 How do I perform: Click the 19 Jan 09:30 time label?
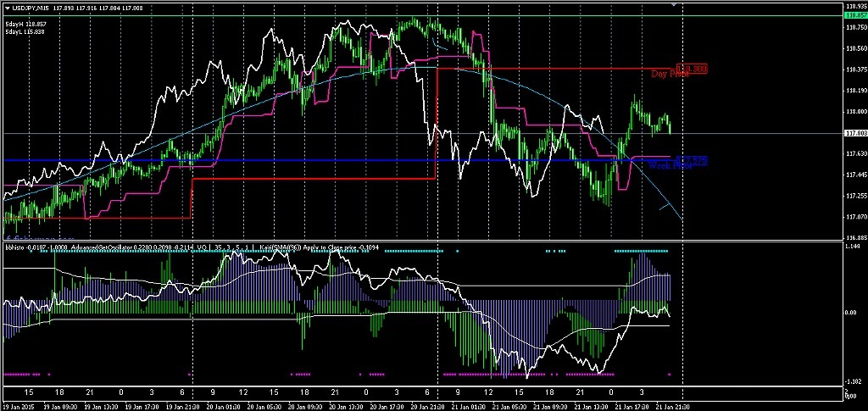tap(58, 406)
